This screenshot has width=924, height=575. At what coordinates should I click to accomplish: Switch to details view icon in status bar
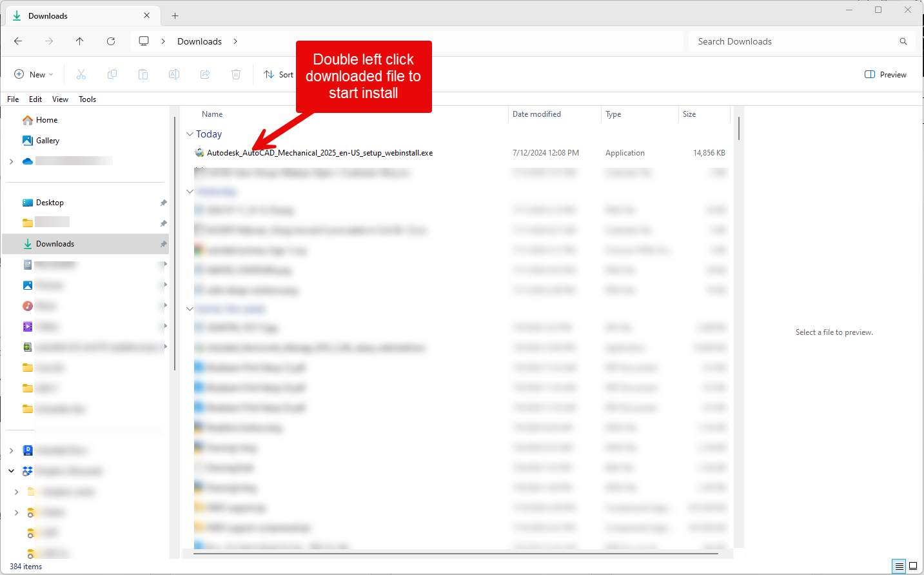pos(899,567)
